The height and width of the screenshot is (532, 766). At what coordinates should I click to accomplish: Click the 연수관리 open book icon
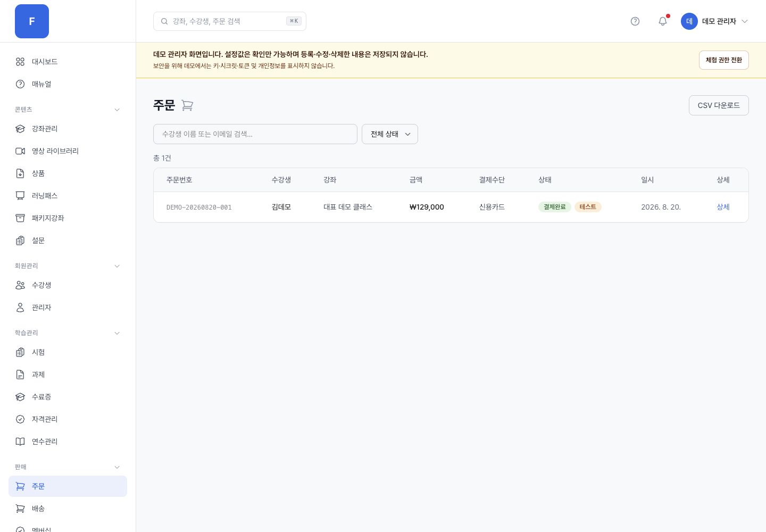(20, 442)
